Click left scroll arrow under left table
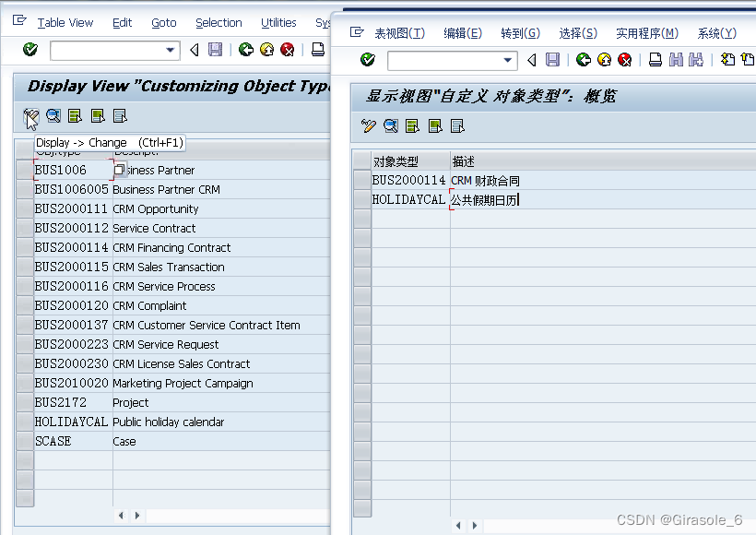Screen dimensions: 756x535 (x=121, y=516)
